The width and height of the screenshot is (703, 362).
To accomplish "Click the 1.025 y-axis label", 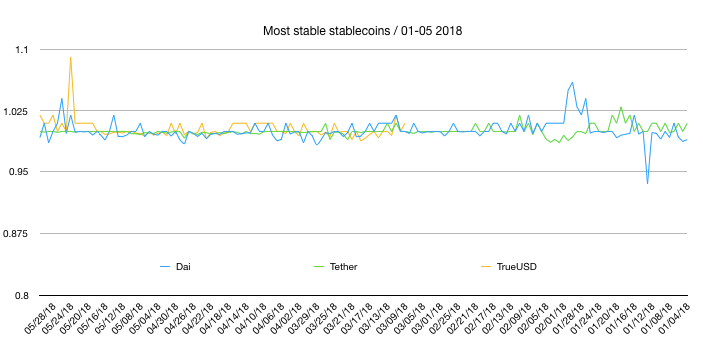I will (17, 111).
